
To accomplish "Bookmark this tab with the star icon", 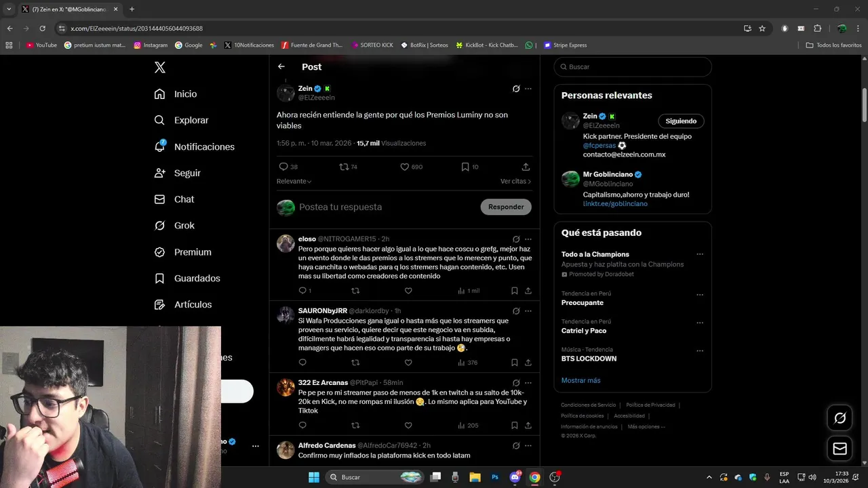I will [x=762, y=28].
